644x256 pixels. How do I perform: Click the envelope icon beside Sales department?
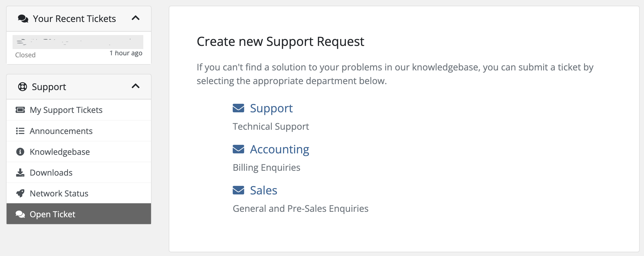pos(238,190)
